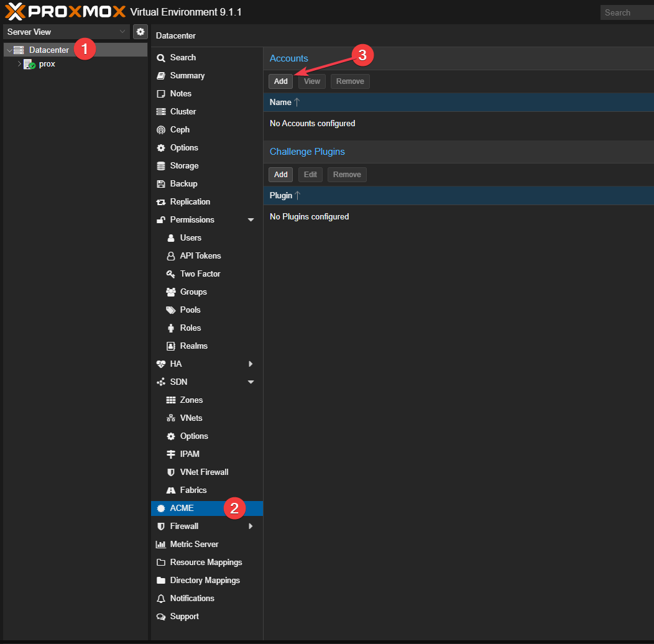Collapse the Permissions submenu arrow
Viewport: 654px width, 644px height.
(251, 220)
